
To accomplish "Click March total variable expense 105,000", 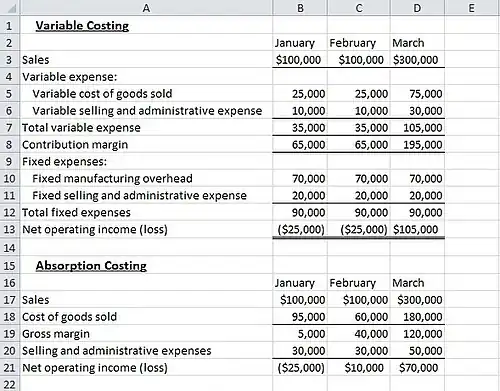I will (417, 128).
